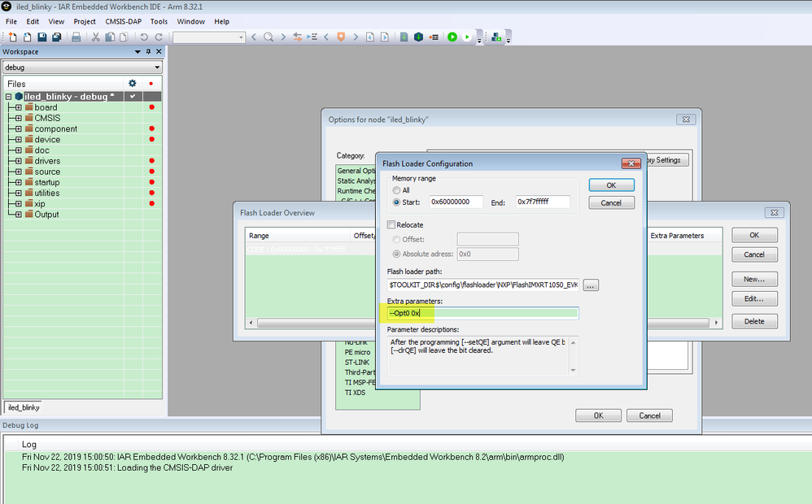Click the Cut scissors icon
812x504 pixels.
tap(96, 37)
